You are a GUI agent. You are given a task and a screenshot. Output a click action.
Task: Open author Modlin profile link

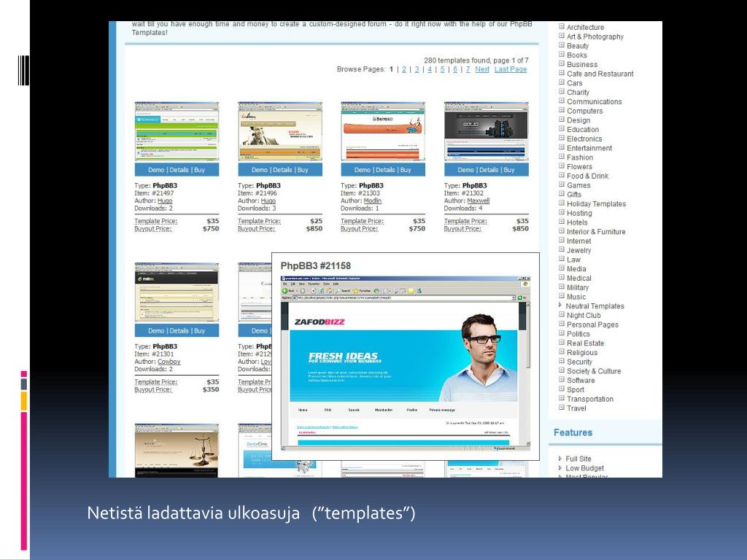pos(373,201)
